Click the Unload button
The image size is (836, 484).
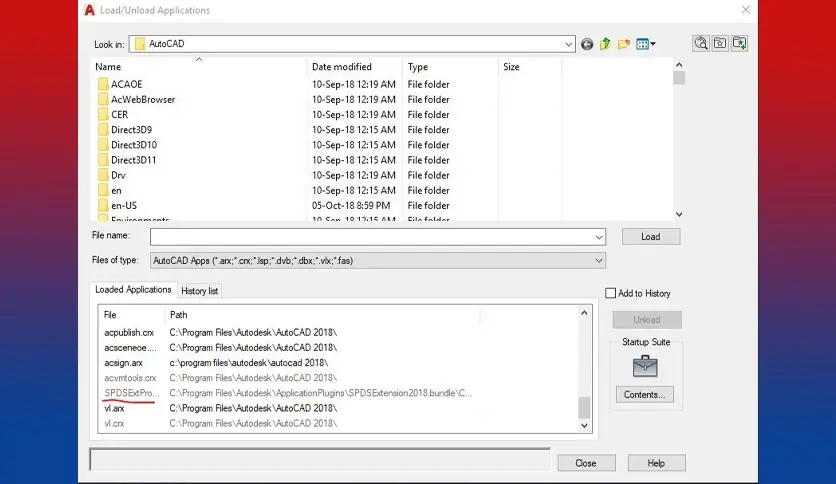point(647,320)
